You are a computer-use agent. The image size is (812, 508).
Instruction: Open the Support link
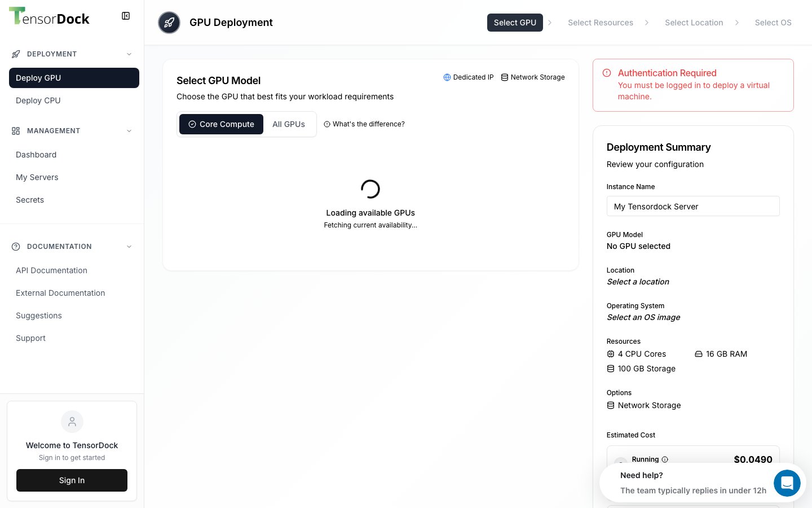(74, 338)
